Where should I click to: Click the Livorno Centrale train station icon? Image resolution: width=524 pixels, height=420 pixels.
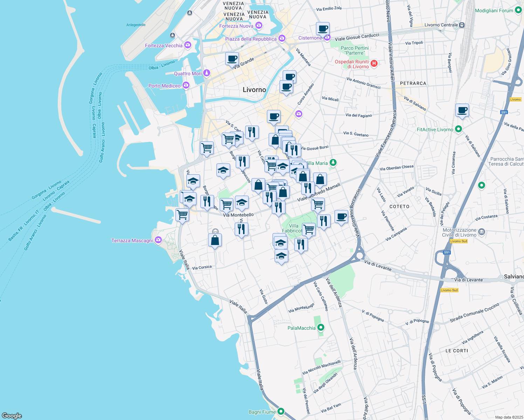tap(462, 25)
